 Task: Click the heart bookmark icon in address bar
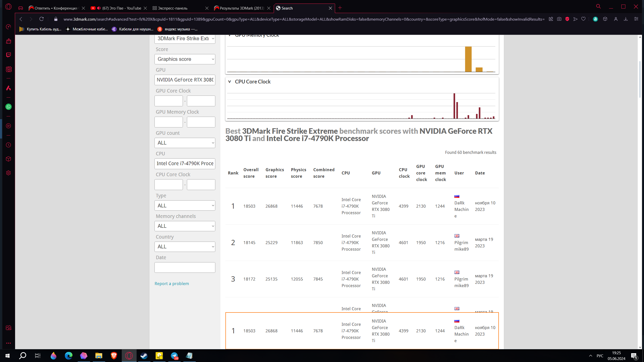pyautogui.click(x=583, y=19)
